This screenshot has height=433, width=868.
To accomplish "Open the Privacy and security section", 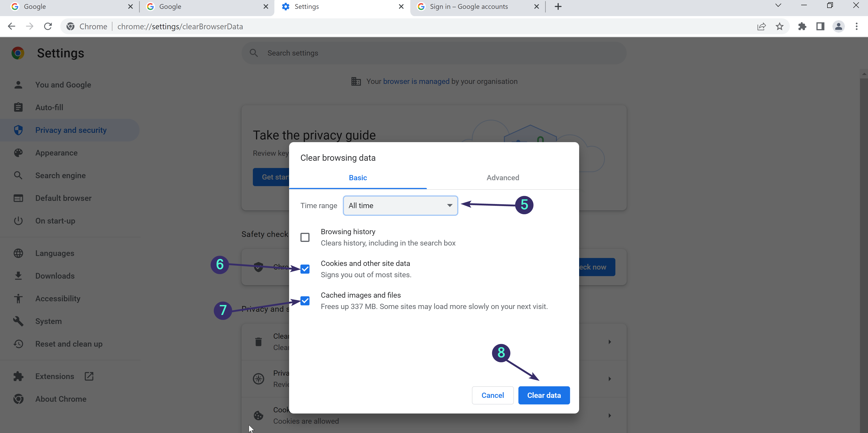I will (x=70, y=130).
